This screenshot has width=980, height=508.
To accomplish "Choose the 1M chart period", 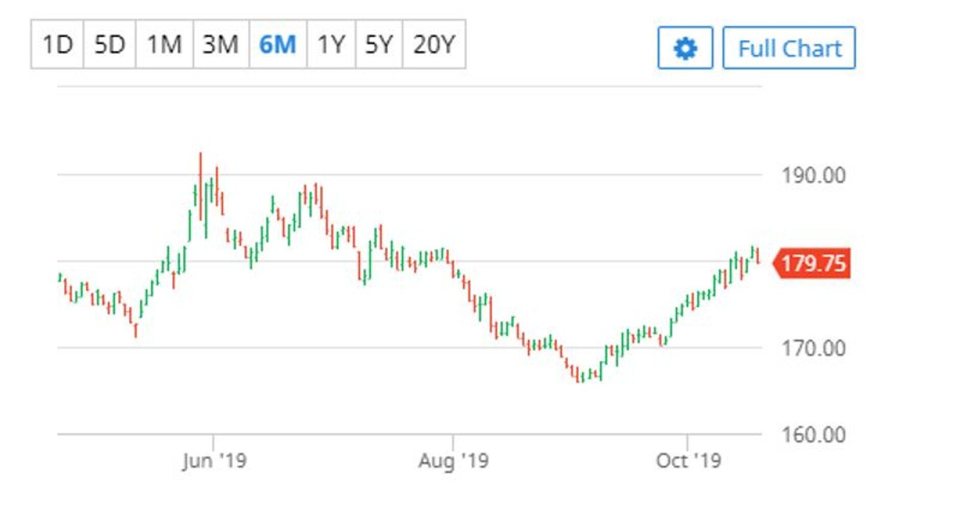I will tap(164, 44).
